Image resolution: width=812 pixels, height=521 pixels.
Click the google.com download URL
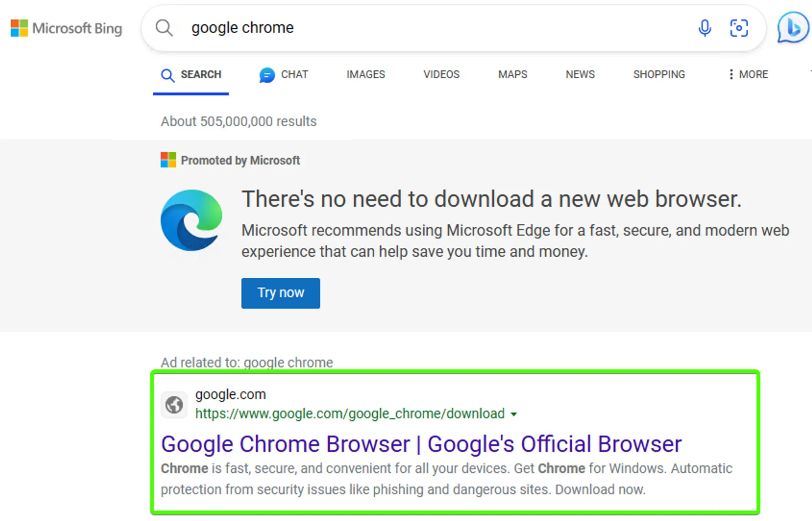(x=349, y=414)
